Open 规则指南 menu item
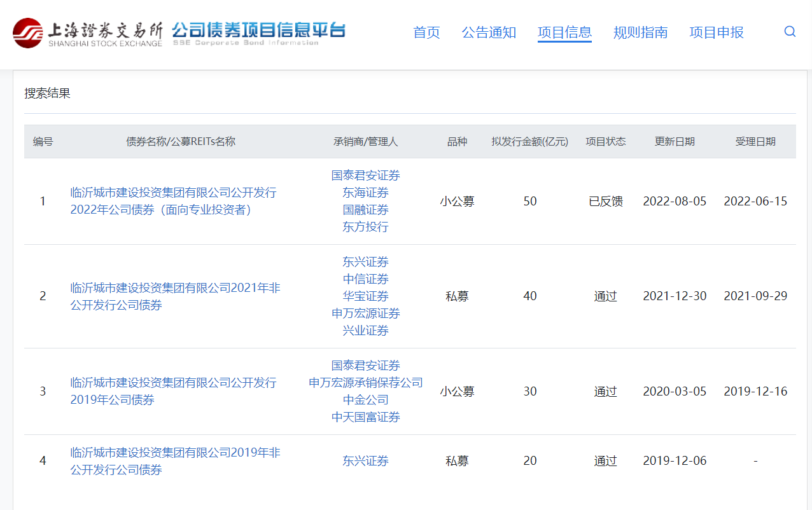812x510 pixels. 640,32
